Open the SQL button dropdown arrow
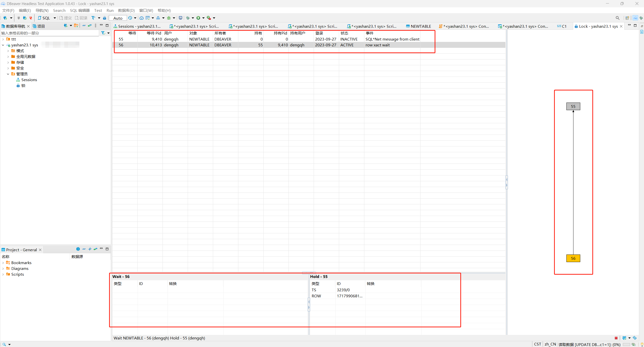Viewport: 644px width, 347px height. coord(55,18)
